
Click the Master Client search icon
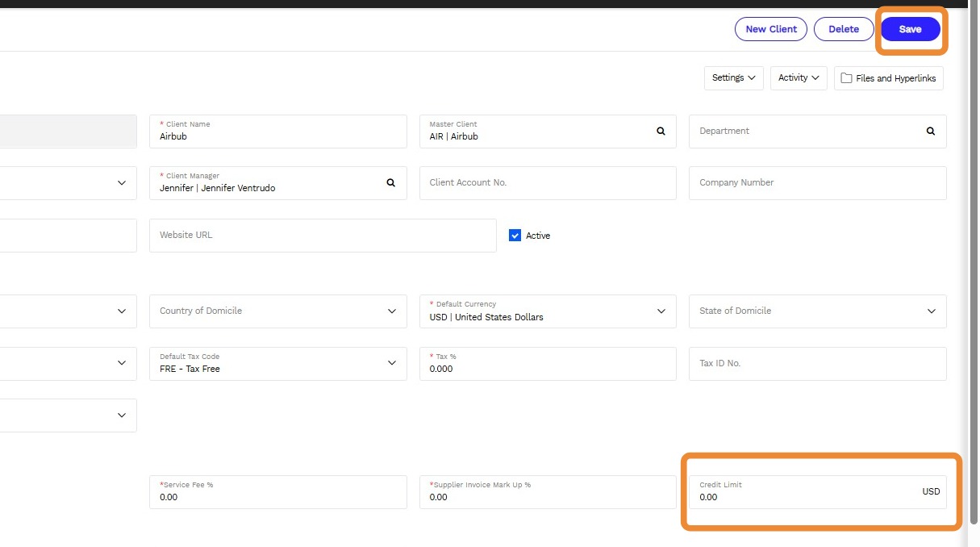click(661, 131)
